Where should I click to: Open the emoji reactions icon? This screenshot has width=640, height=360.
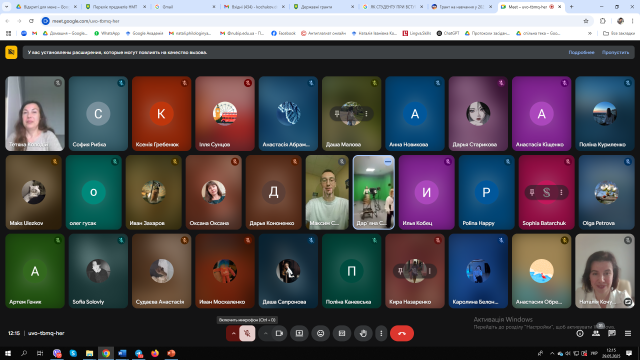point(320,333)
